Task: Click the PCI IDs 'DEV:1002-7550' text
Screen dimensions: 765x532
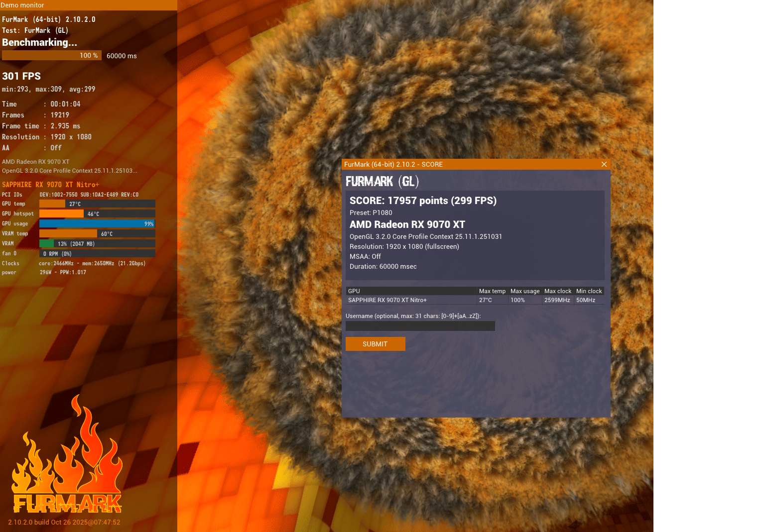Action: point(58,195)
